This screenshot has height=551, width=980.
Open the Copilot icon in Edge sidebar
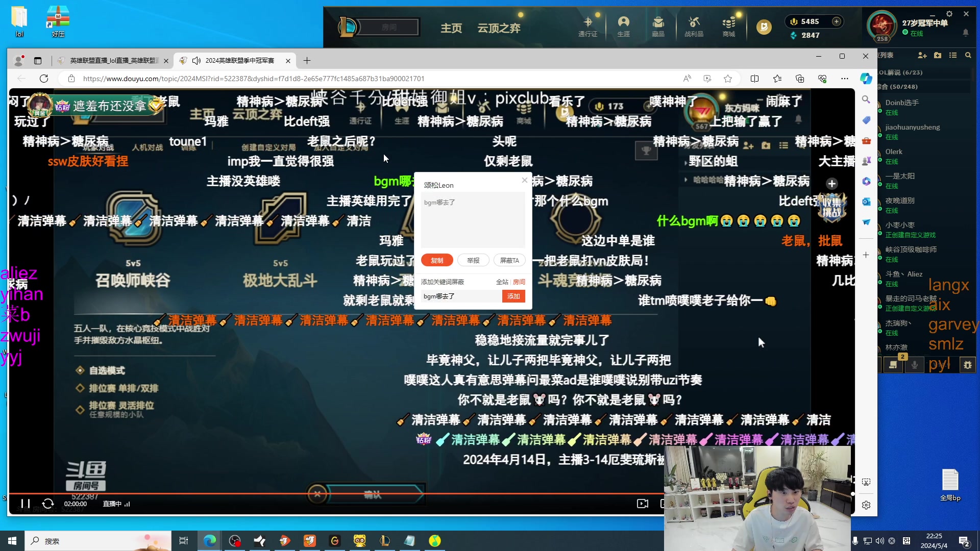866,79
